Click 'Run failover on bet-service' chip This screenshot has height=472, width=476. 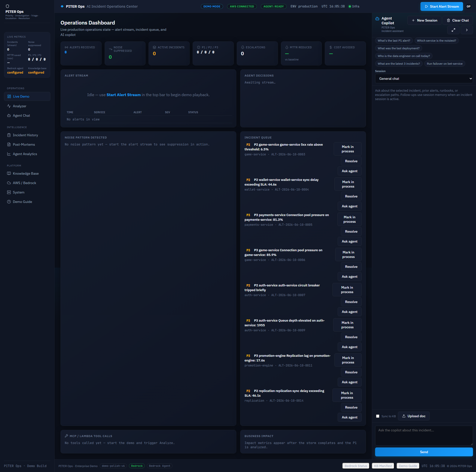point(444,64)
